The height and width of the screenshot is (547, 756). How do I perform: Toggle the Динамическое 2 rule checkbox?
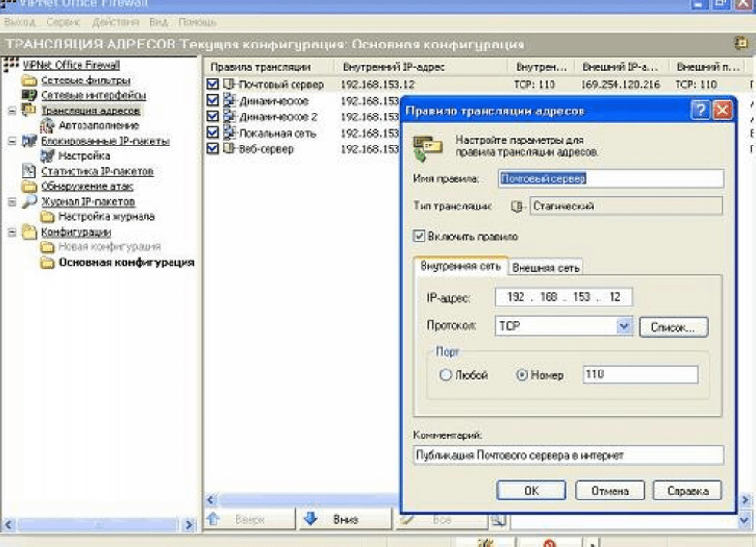click(212, 116)
